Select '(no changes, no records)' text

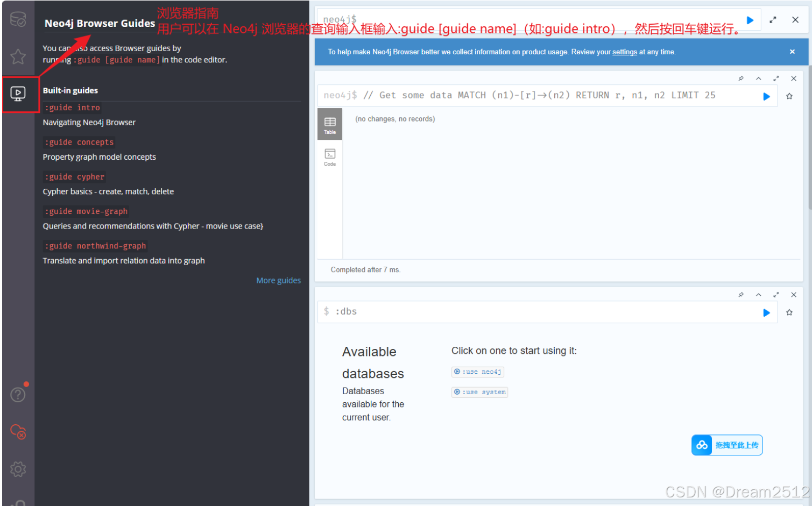pyautogui.click(x=395, y=119)
